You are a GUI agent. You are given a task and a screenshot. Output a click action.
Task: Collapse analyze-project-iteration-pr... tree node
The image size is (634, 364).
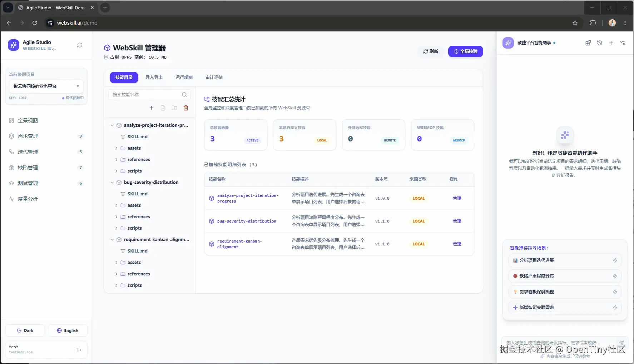(112, 125)
